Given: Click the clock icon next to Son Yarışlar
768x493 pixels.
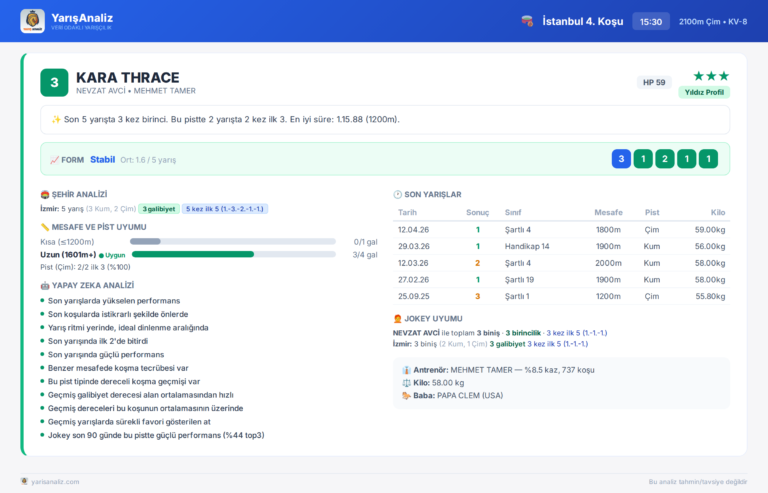Looking at the screenshot, I should [x=398, y=194].
